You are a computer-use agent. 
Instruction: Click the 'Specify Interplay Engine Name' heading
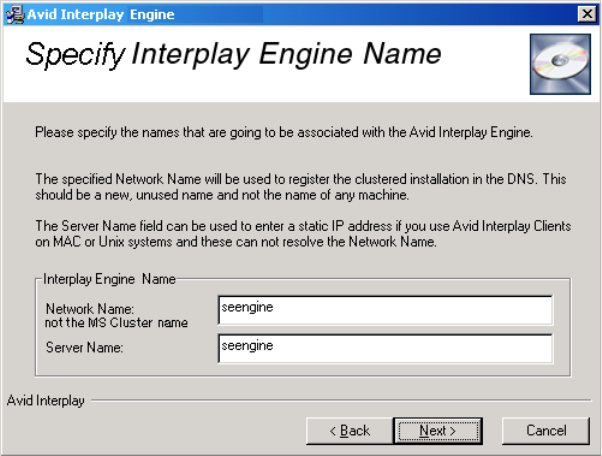[x=233, y=55]
